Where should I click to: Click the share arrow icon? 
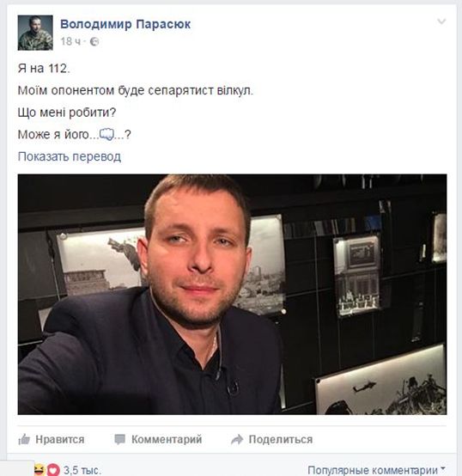click(x=237, y=439)
